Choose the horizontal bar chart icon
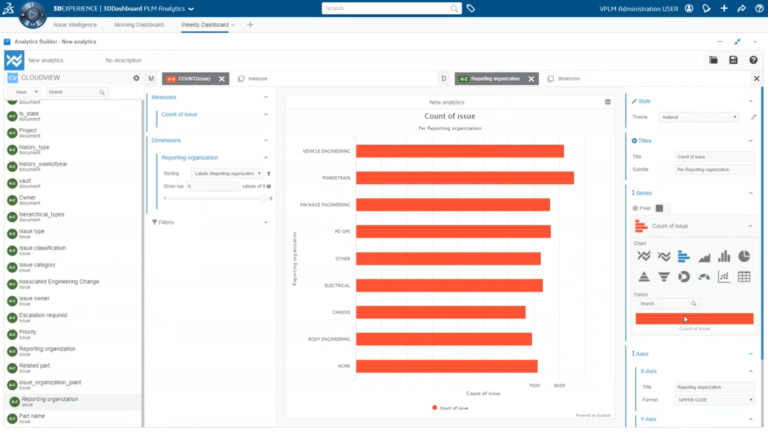Image resolution: width=768 pixels, height=432 pixels. click(x=684, y=256)
